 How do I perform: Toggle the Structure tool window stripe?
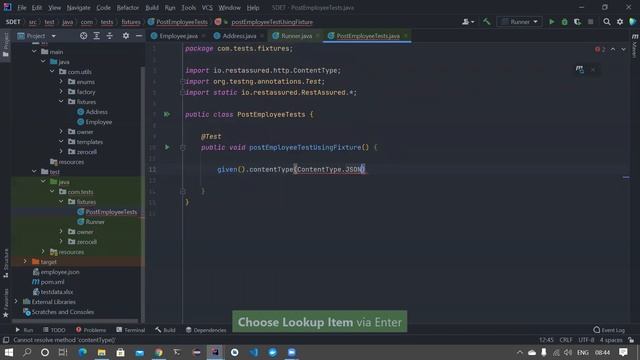coord(6,263)
